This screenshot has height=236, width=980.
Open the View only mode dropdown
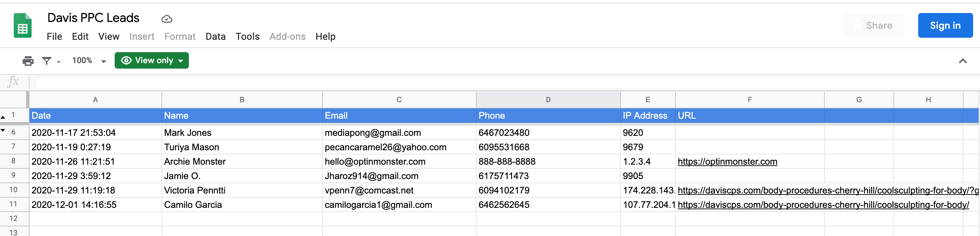pyautogui.click(x=151, y=60)
